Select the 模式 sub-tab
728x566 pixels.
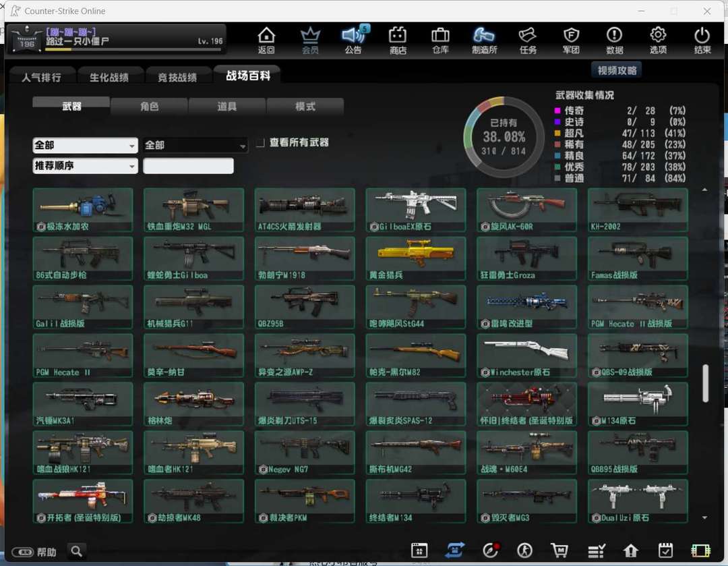[x=305, y=106]
